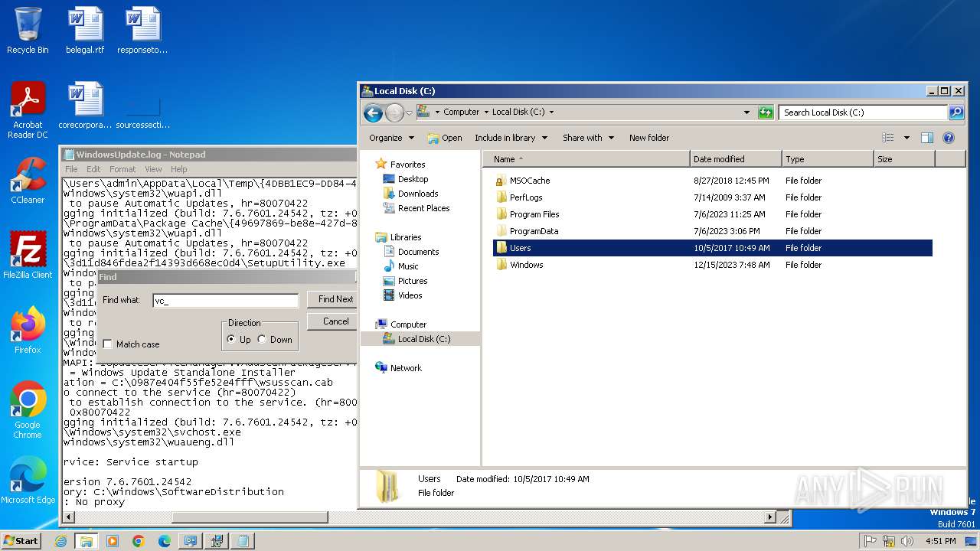Select Documents library in sidebar

[x=418, y=252]
